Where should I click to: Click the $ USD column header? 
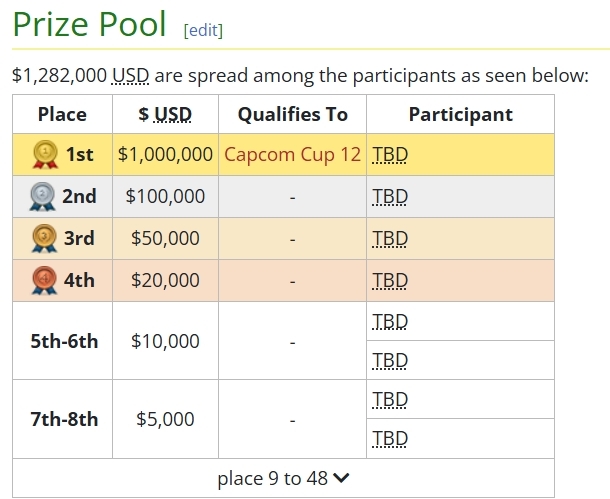click(165, 114)
